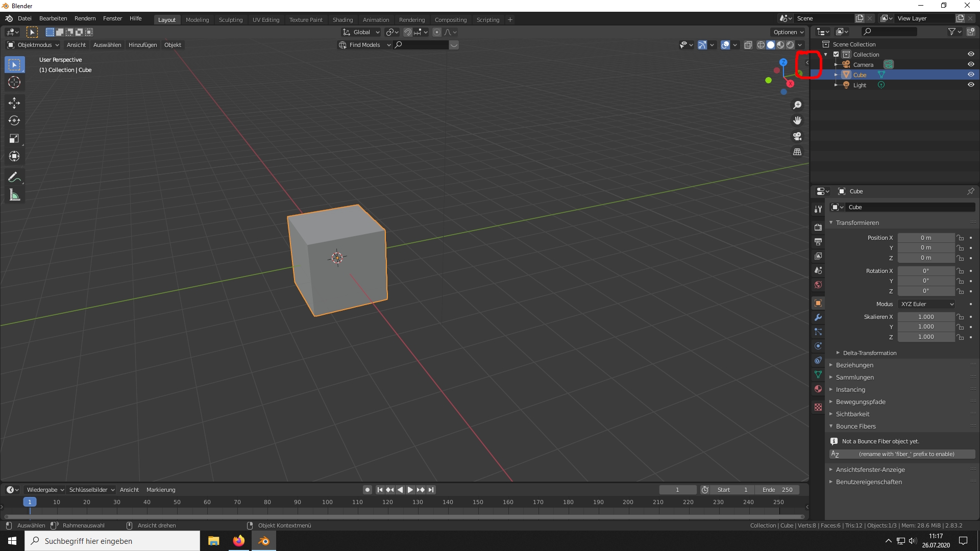Click the rename with 'fiber_' prefix button
This screenshot has height=551, width=980.
pyautogui.click(x=902, y=454)
